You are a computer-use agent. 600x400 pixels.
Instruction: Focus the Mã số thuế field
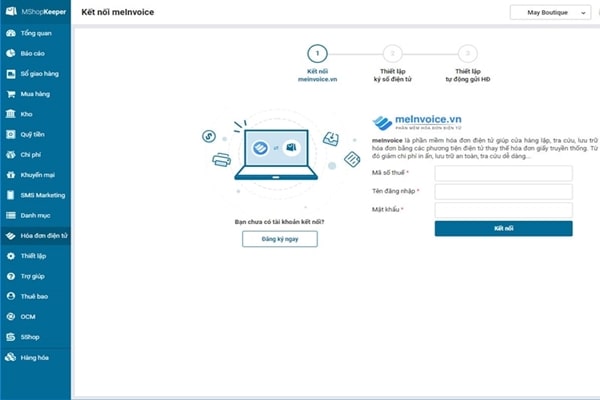[504, 173]
